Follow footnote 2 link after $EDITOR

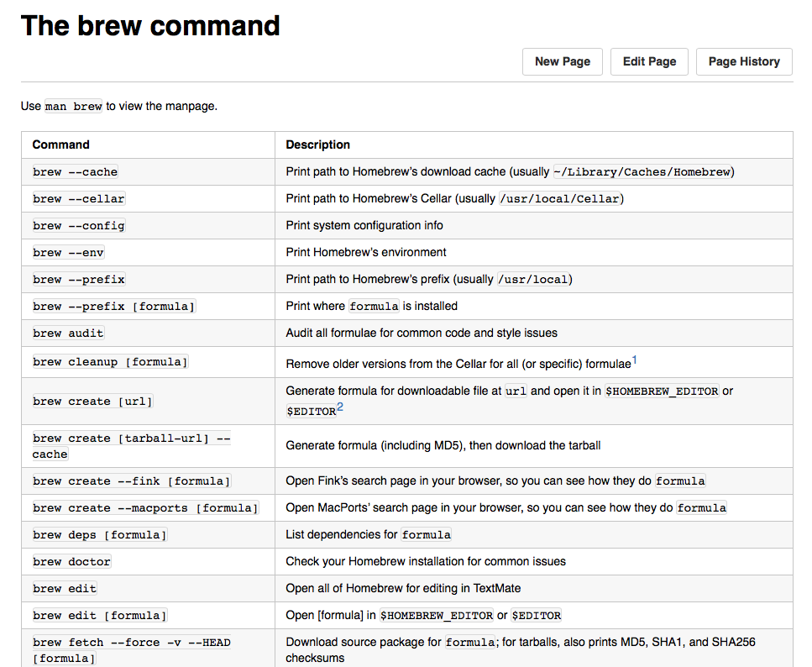click(340, 407)
